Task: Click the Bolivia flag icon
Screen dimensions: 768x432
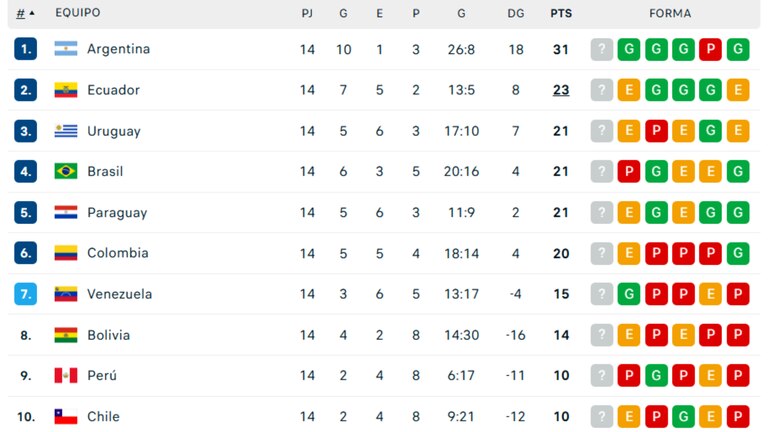Action: [x=66, y=335]
